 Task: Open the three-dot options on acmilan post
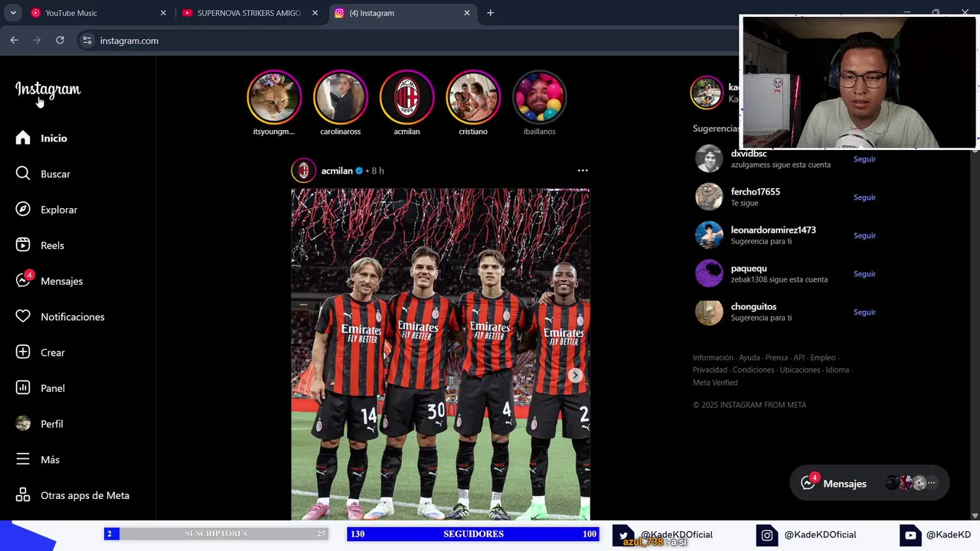click(x=583, y=171)
